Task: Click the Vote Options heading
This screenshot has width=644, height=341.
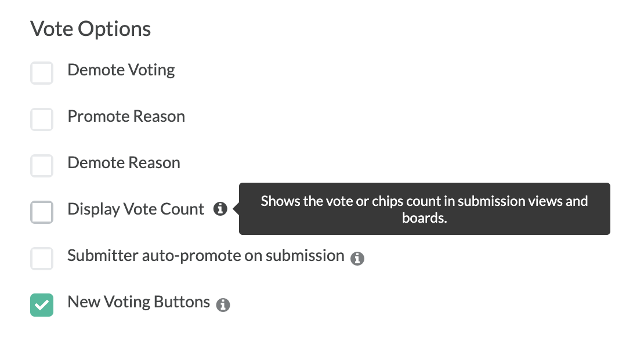Action: pyautogui.click(x=91, y=29)
